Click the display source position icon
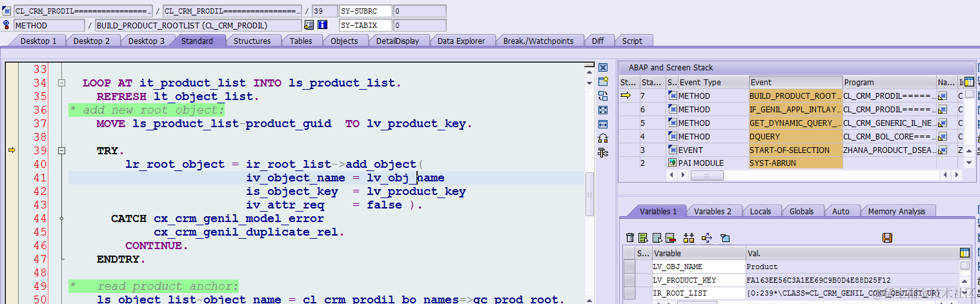Screen dimensions: 980x304 tap(309, 25)
